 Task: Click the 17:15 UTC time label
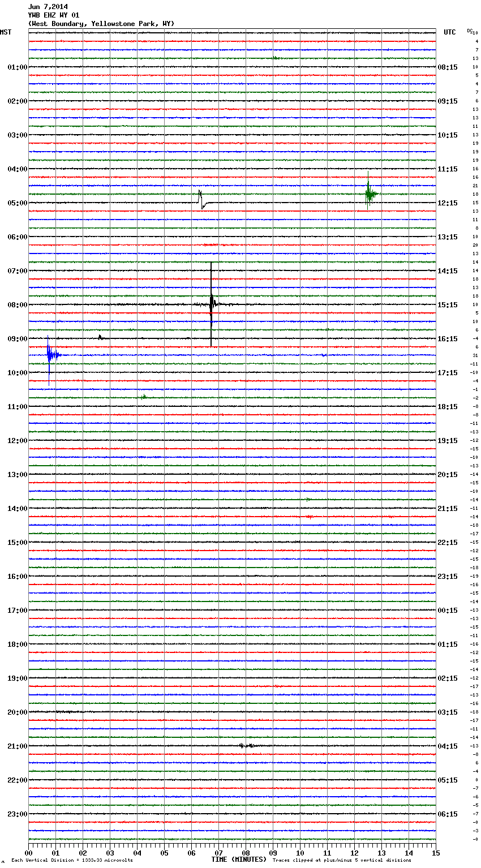448,373
